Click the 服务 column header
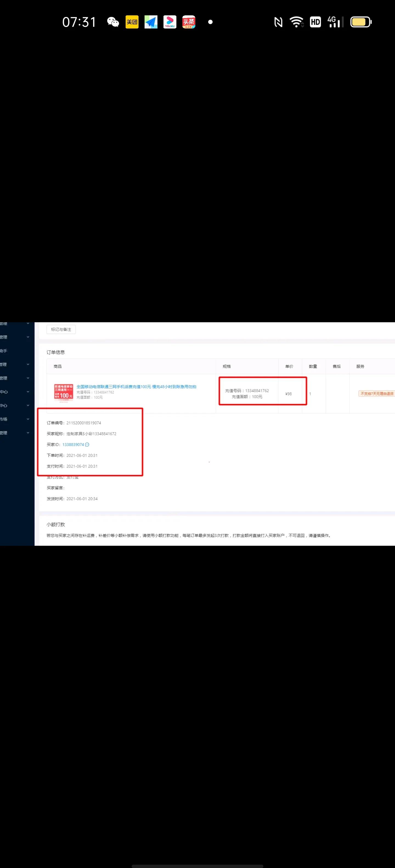Image resolution: width=395 pixels, height=868 pixels. click(360, 366)
